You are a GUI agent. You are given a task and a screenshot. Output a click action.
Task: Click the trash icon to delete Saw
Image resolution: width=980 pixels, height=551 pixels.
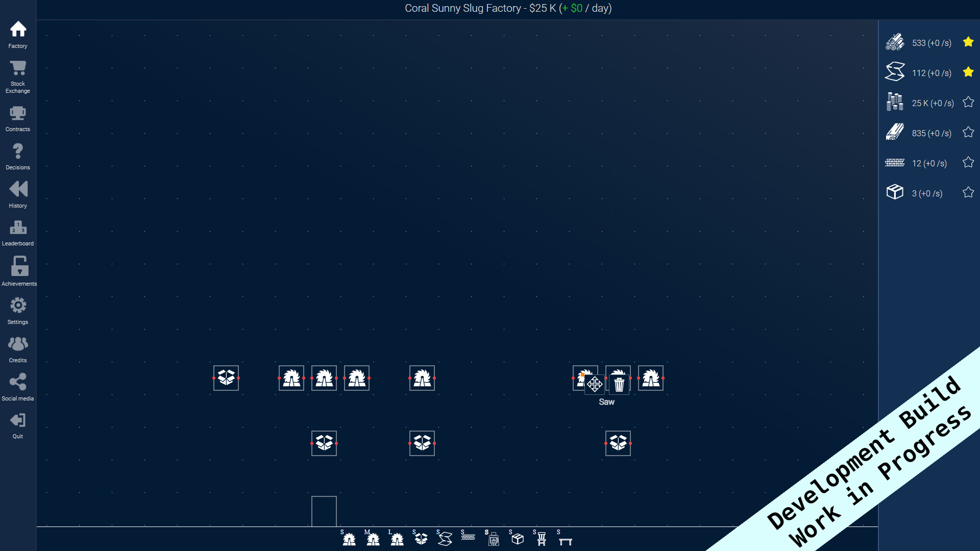coord(619,384)
